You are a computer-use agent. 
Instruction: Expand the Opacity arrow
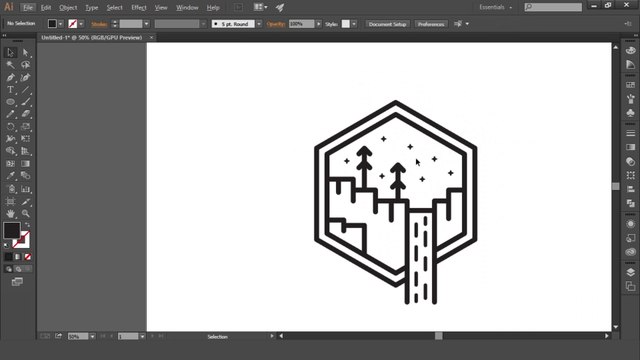319,24
